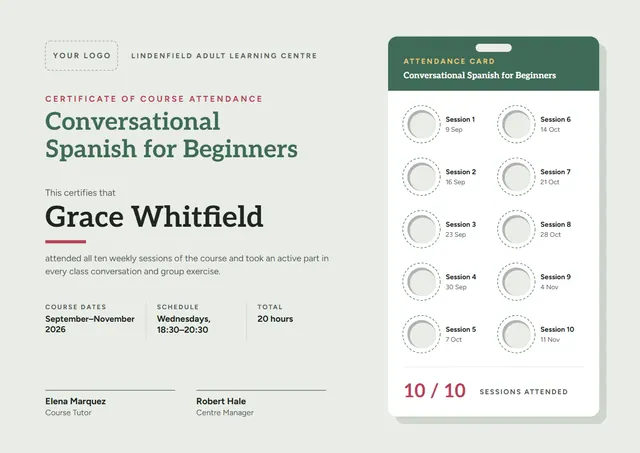Click the punch circle for Session 10
Image resolution: width=640 pixels, height=453 pixels.
coord(516,334)
